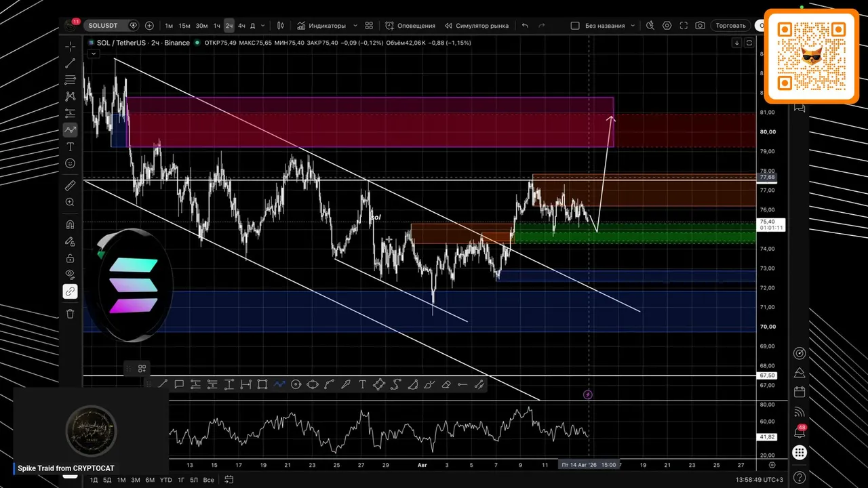The width and height of the screenshot is (868, 488).
Task: Open the emoji and icons tool
Action: [71, 163]
